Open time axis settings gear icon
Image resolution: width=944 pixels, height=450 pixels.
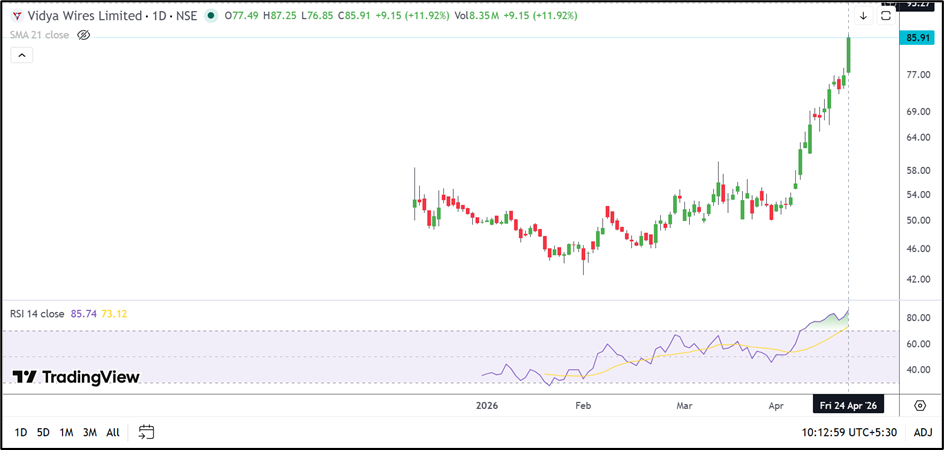(x=920, y=406)
